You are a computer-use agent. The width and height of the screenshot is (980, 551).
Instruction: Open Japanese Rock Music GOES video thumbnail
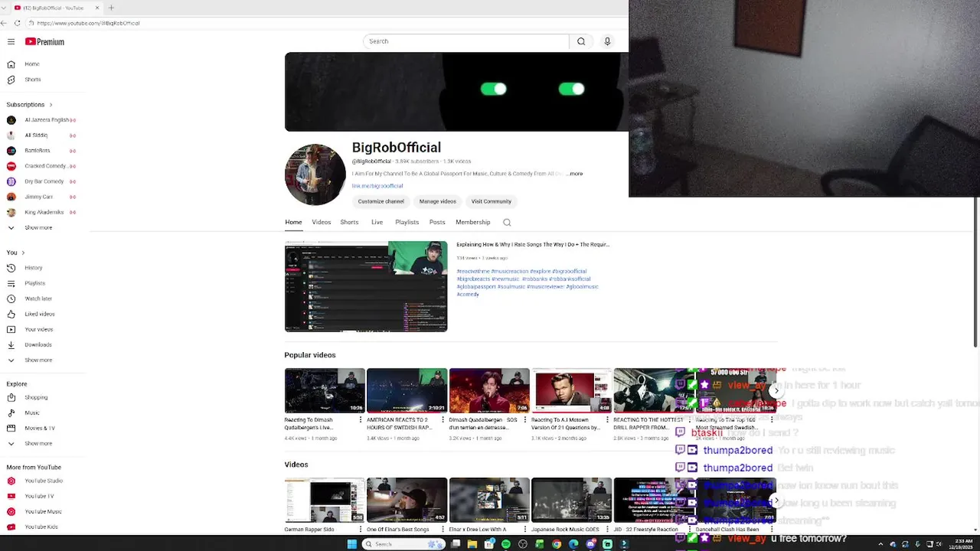tap(571, 500)
